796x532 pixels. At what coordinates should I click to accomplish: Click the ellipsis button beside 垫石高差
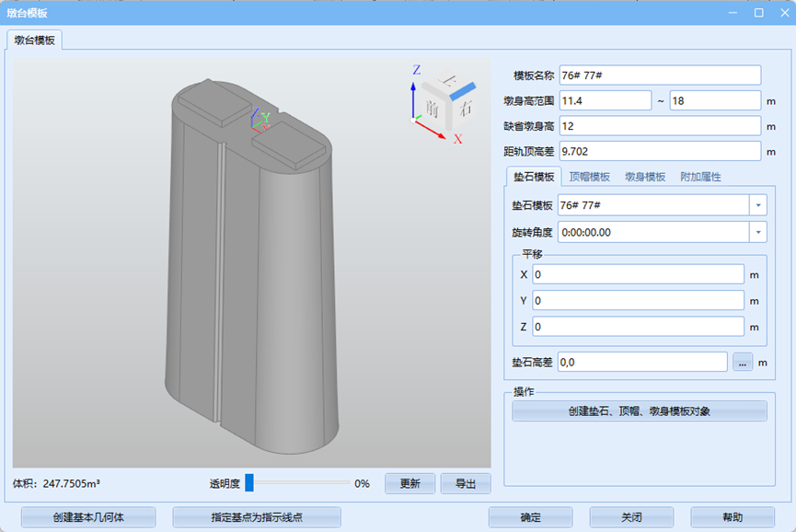coord(744,363)
